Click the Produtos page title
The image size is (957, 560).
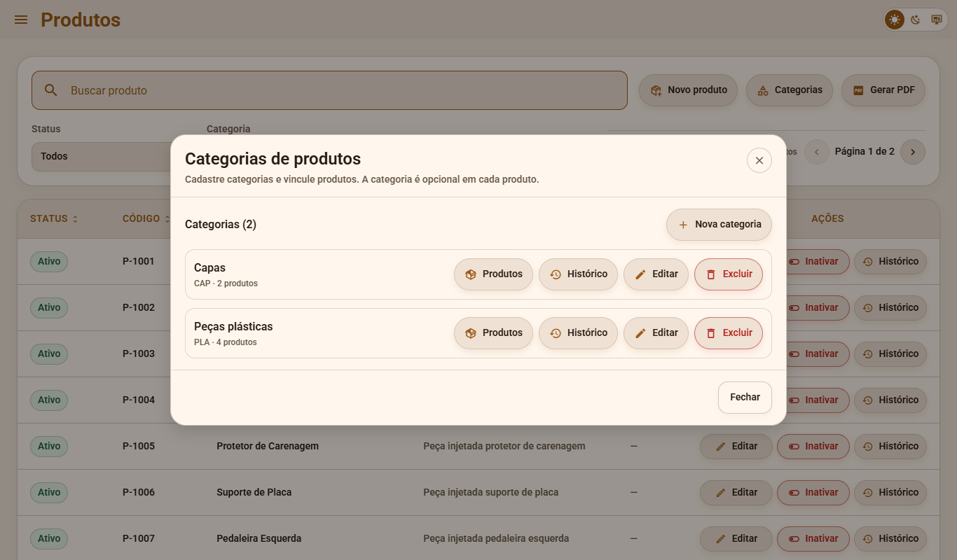(81, 20)
